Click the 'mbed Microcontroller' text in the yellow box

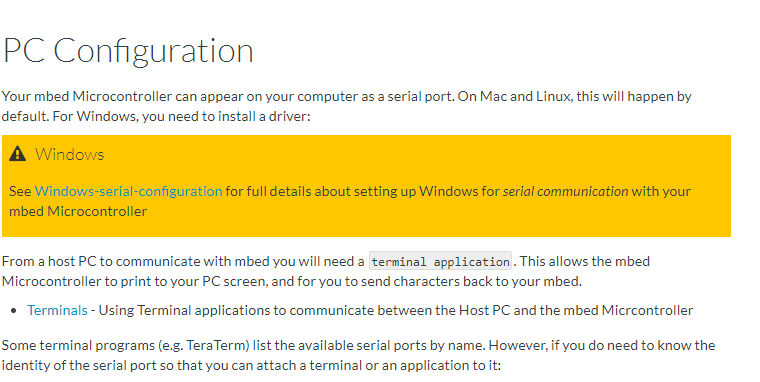(x=78, y=211)
